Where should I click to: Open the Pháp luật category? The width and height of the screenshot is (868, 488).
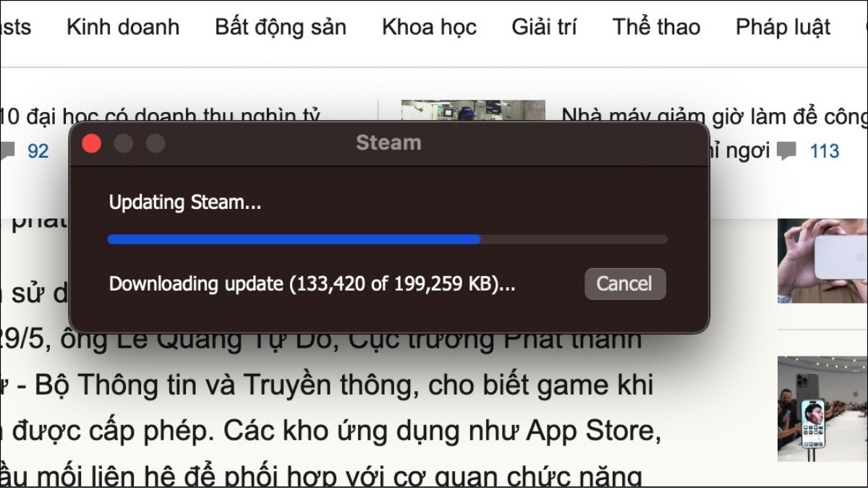click(783, 27)
